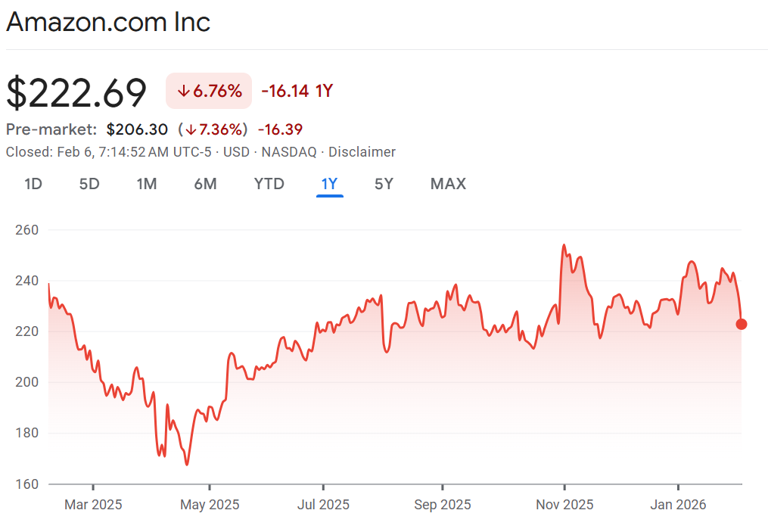Switch to the 1D time range
The width and height of the screenshot is (768, 532).
point(33,184)
